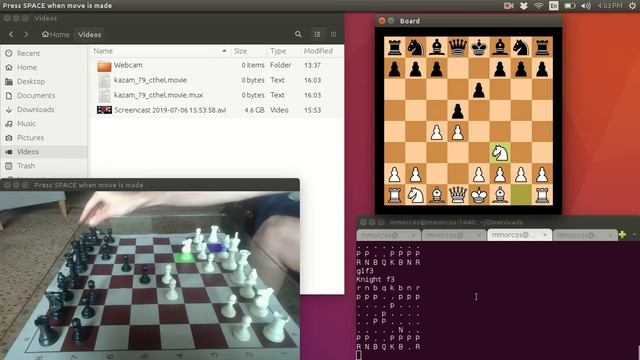Click white queen on d1
The width and height of the screenshot is (640, 360).
458,195
